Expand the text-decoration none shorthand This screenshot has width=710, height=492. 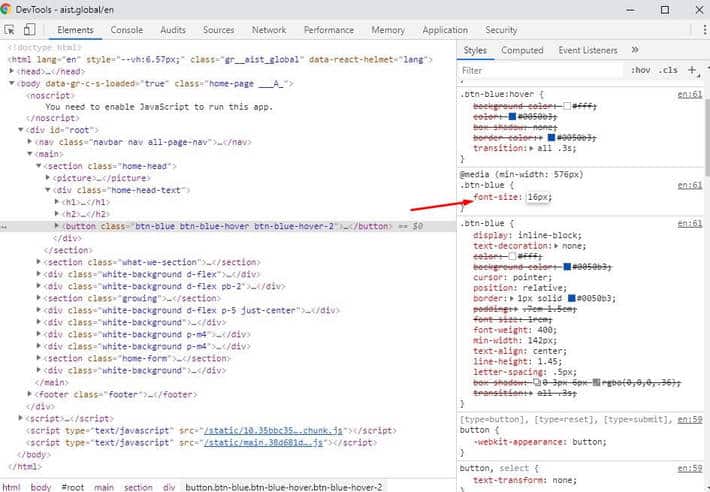tap(556, 246)
